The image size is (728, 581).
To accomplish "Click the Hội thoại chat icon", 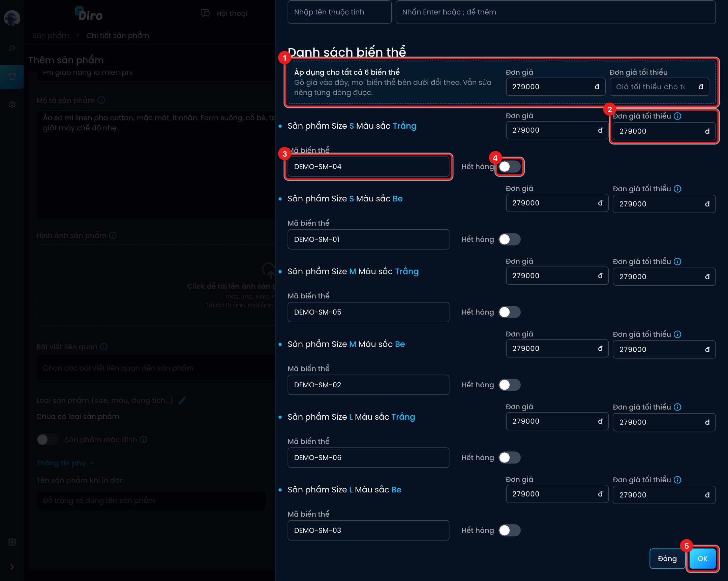I will tap(205, 13).
